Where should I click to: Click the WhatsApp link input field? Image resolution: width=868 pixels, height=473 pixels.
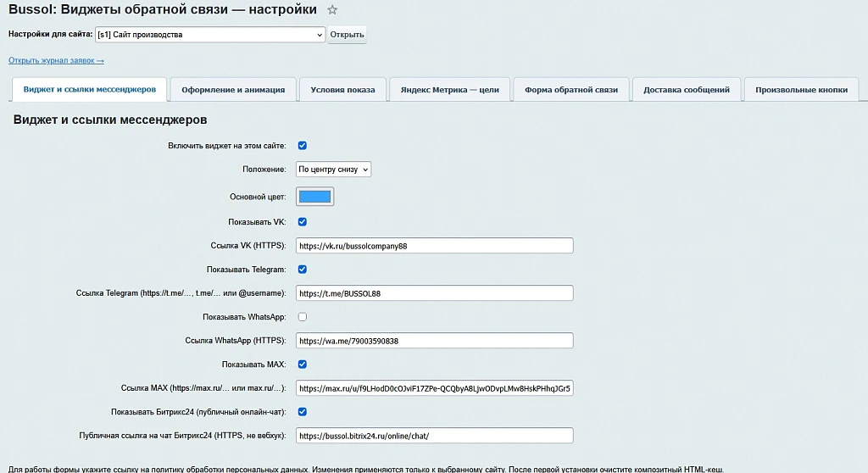pos(435,341)
